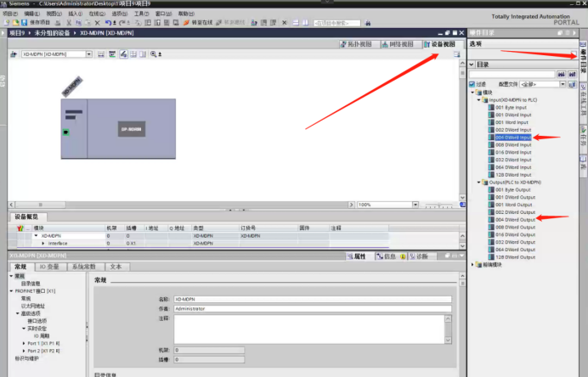588x377 pixels.
Task: Open the XD-MDPN device selector dropdown
Action: point(89,54)
